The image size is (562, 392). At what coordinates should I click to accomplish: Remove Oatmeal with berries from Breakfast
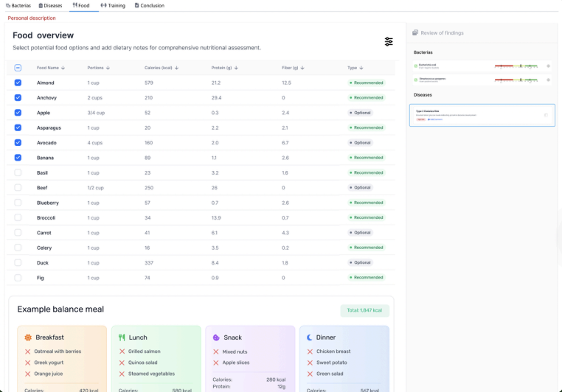pyautogui.click(x=28, y=351)
